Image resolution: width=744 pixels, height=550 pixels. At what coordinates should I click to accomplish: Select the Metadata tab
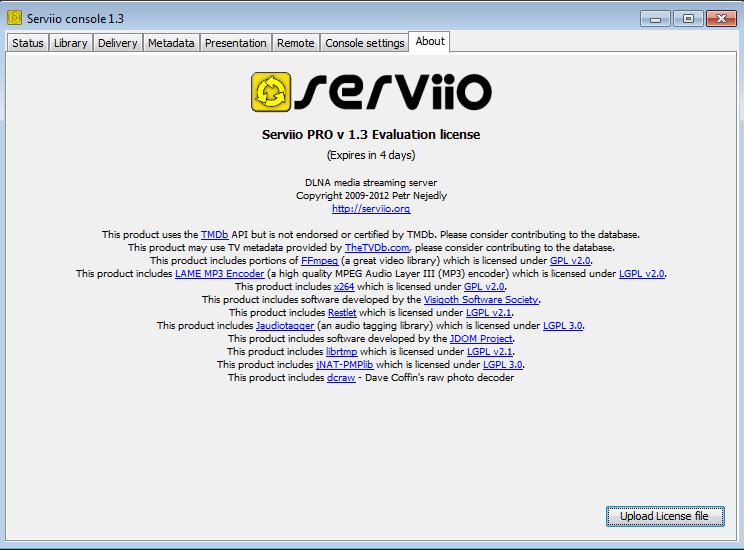171,43
